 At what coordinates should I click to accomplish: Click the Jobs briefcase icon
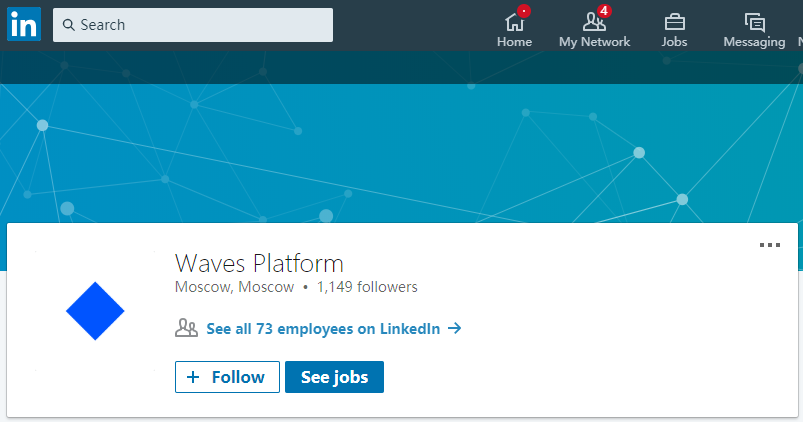(x=674, y=21)
